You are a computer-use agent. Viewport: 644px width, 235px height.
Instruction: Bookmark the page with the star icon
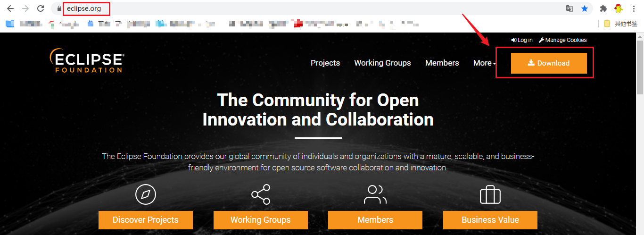click(585, 8)
